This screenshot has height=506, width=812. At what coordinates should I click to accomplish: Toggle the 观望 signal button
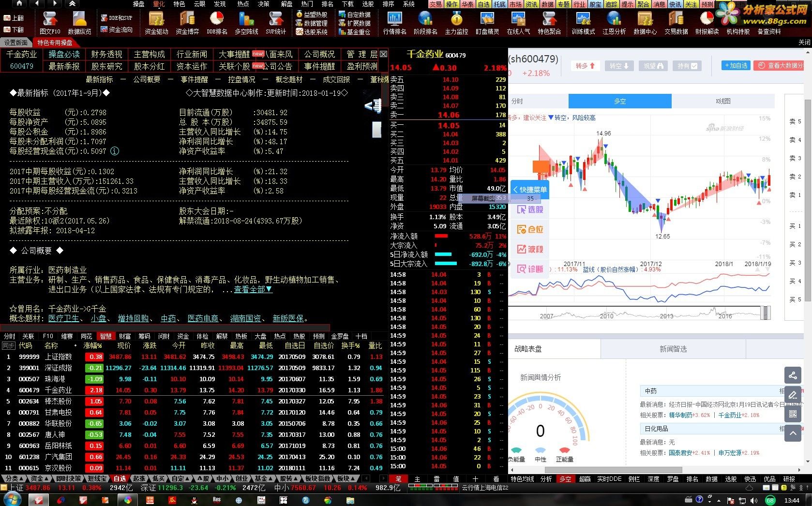coord(653,66)
